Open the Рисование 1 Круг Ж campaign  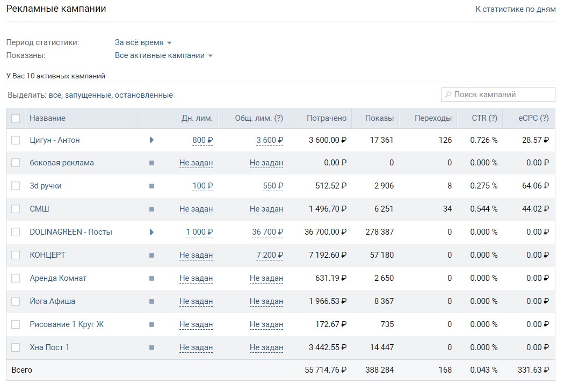tap(67, 324)
